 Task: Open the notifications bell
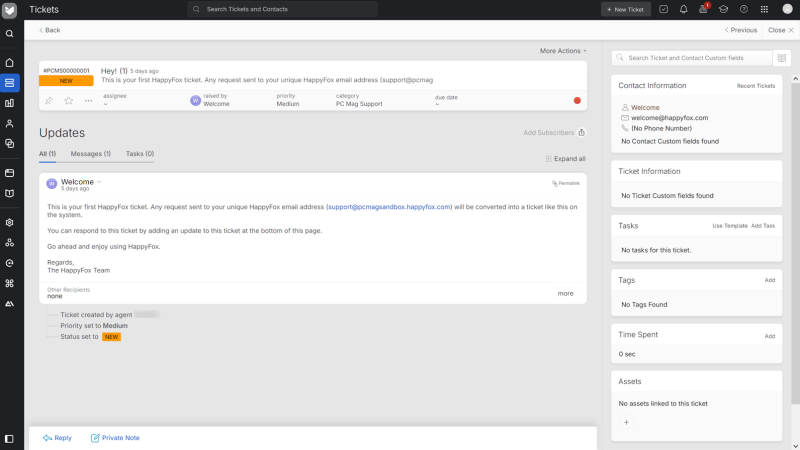coord(683,9)
